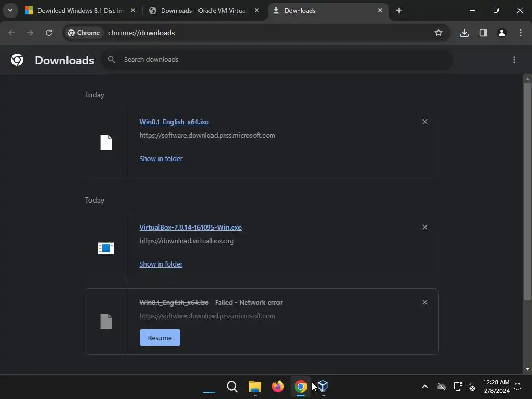Click the Search downloads field

point(277,60)
